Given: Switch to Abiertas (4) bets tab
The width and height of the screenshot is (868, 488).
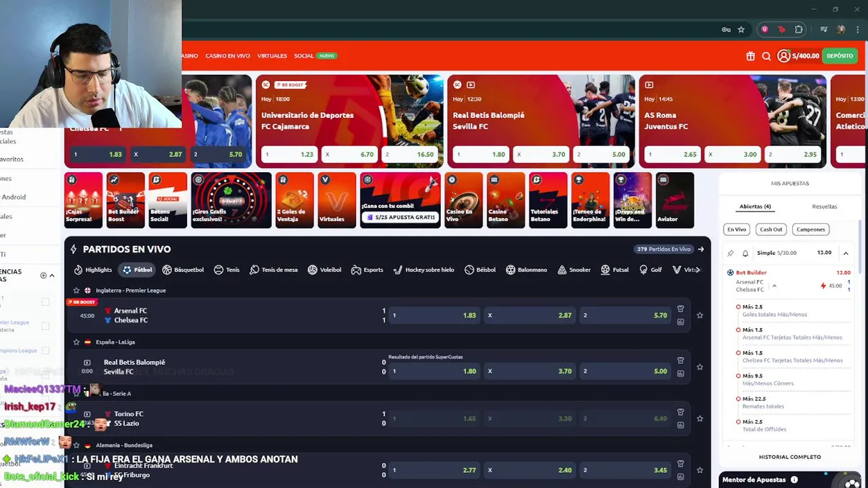Looking at the screenshot, I should [755, 206].
